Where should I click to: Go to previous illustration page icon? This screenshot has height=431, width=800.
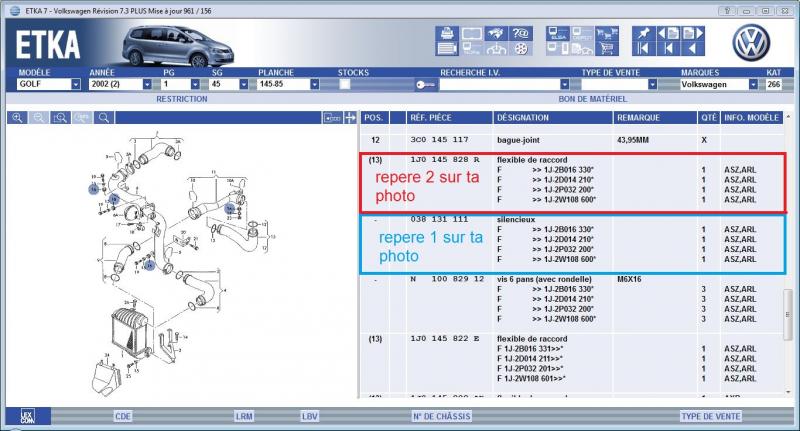point(668,34)
